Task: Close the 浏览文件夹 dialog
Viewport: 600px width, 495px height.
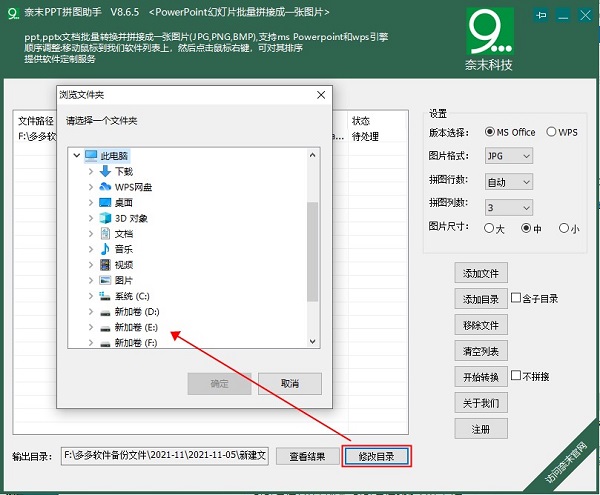Action: (321, 95)
